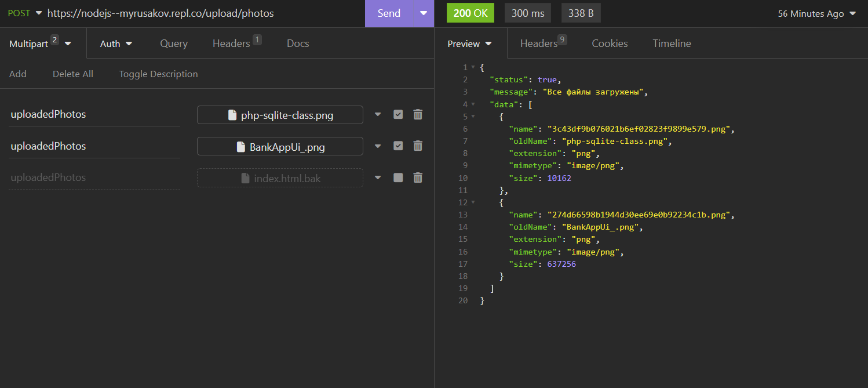Click the Send button
Image resolution: width=868 pixels, height=388 pixels.
[389, 13]
